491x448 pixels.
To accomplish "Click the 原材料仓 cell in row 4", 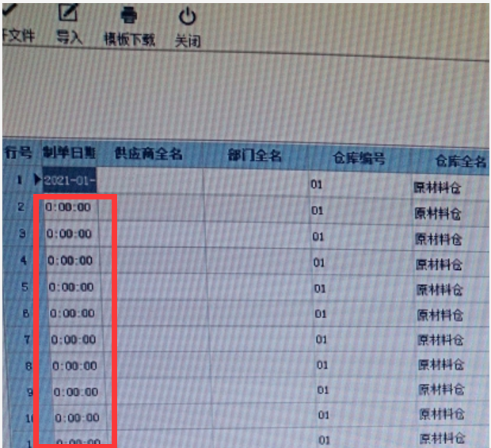I will point(440,265).
